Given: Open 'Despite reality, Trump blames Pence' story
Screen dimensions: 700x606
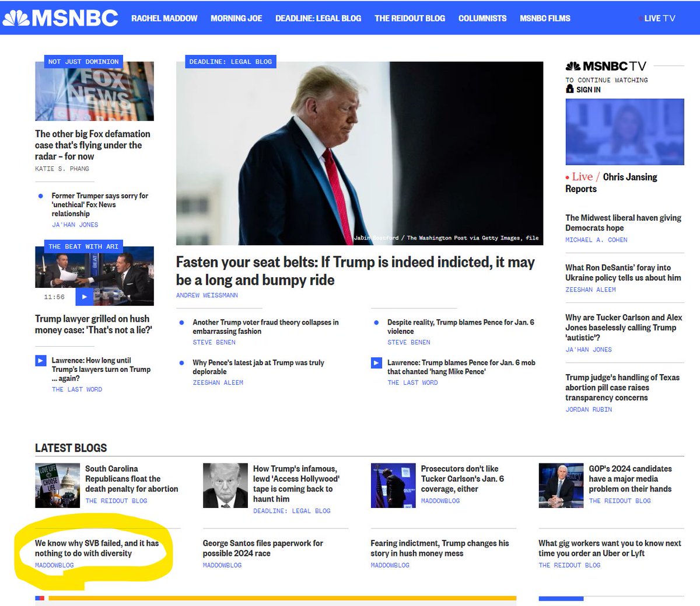Looking at the screenshot, I should pos(461,326).
